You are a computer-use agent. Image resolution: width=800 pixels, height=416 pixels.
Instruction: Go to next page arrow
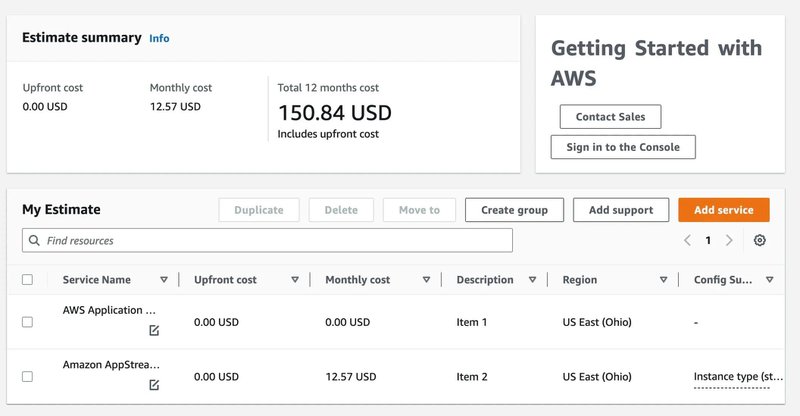pos(729,240)
